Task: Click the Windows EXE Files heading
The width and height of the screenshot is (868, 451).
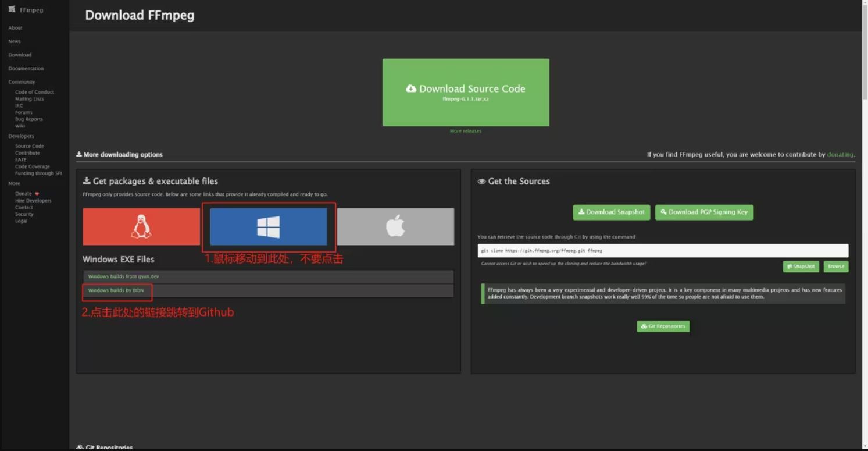Action: 119,260
